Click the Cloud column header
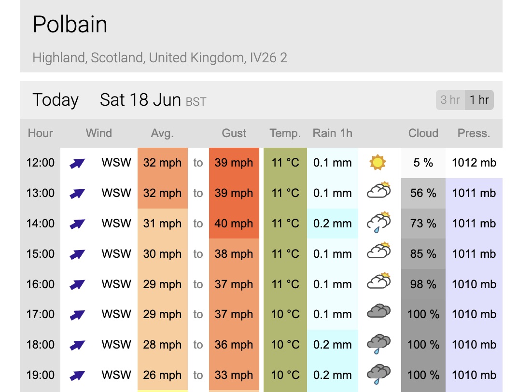 423,133
